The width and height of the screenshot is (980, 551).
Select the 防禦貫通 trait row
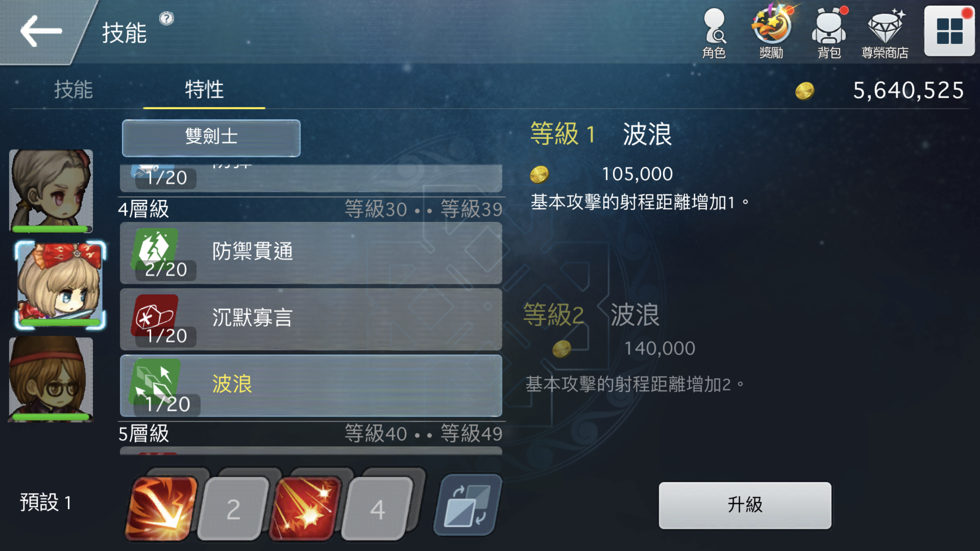(x=311, y=253)
